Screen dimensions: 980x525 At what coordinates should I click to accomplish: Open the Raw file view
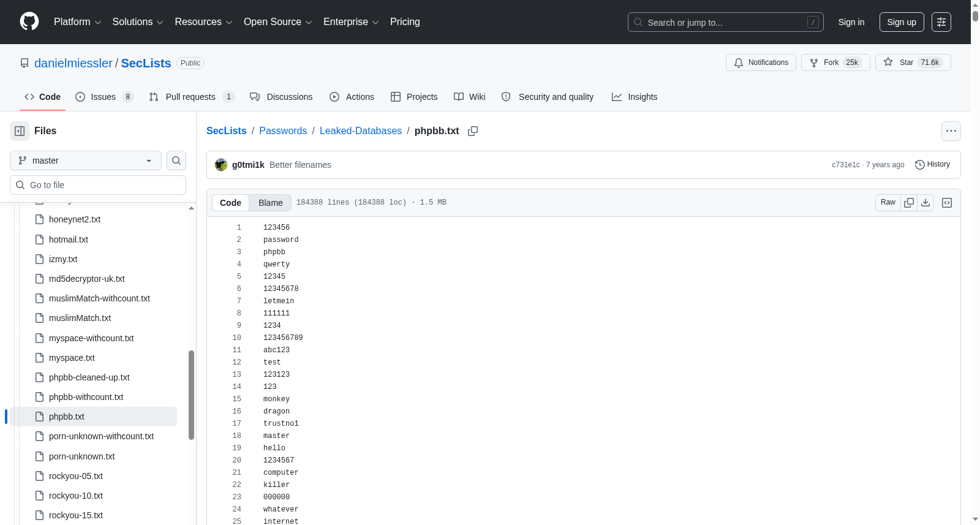[x=888, y=203]
